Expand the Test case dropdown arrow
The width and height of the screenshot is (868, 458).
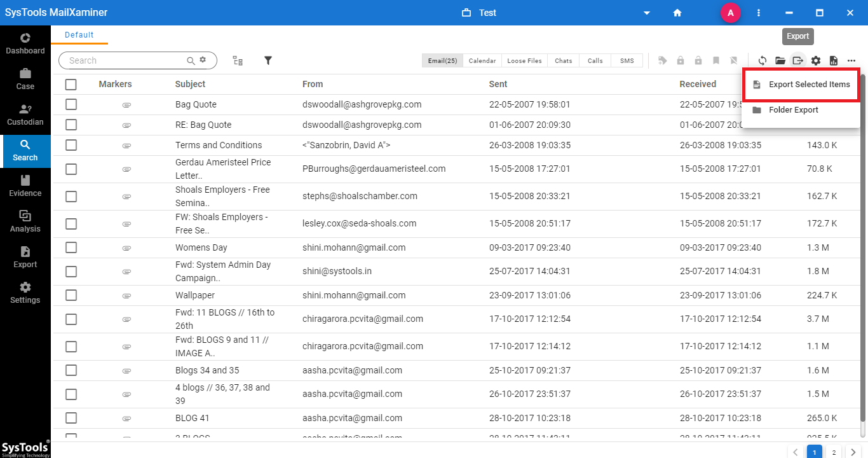(x=647, y=13)
